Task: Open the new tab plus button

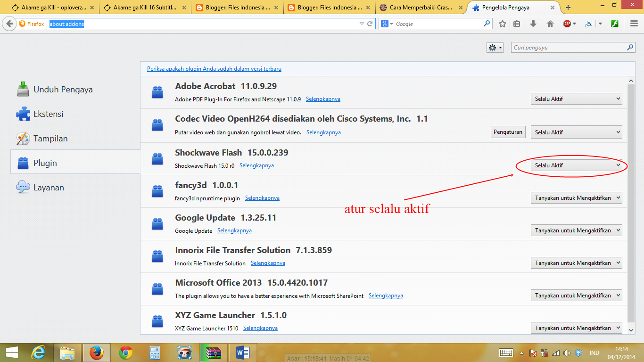Action: (568, 8)
